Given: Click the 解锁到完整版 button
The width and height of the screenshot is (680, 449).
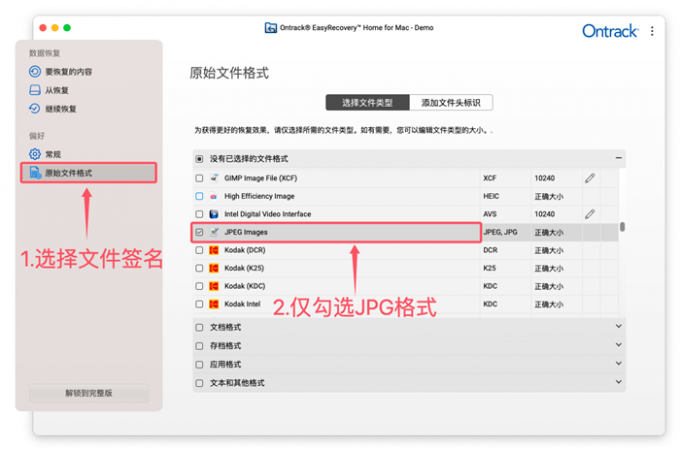Looking at the screenshot, I should click(x=88, y=393).
